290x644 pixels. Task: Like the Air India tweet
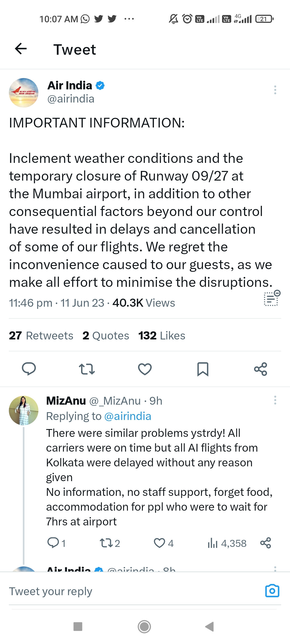pyautogui.click(x=145, y=369)
